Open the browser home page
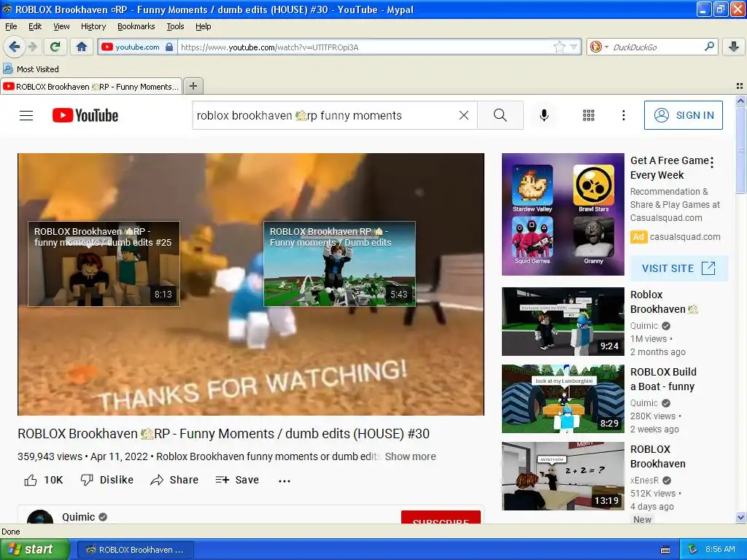 (x=82, y=47)
